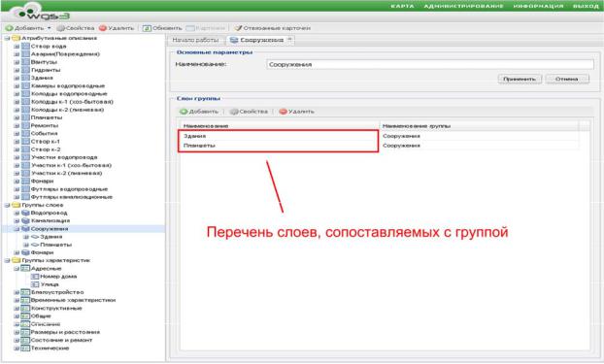
Task: Click the icon beside Номер дома
Action: 35,277
